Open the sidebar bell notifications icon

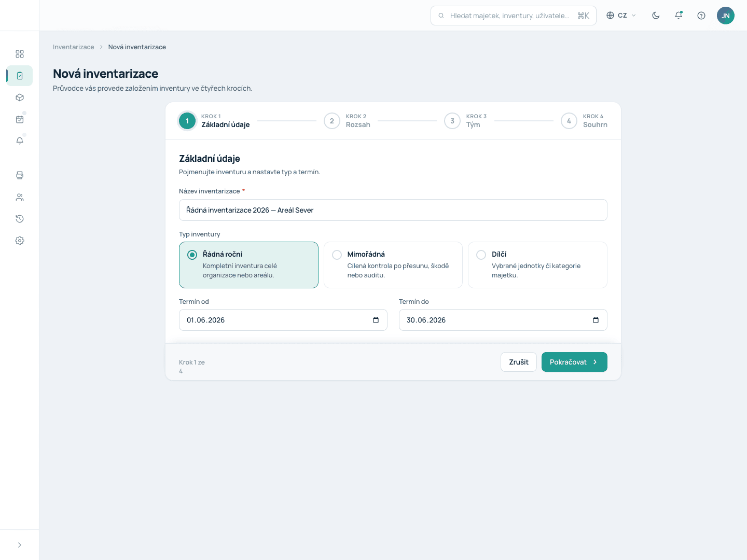[x=20, y=141]
